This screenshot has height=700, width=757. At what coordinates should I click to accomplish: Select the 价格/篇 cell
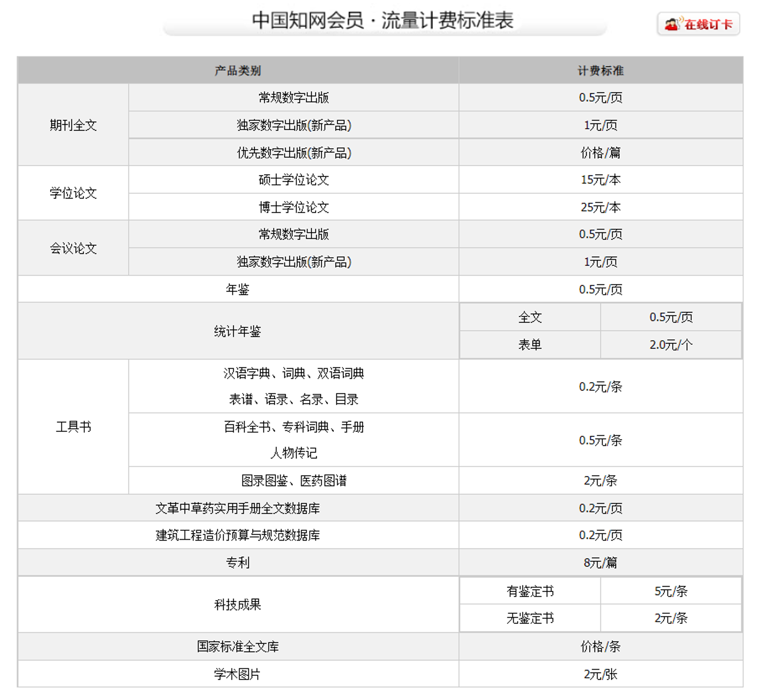tap(600, 153)
